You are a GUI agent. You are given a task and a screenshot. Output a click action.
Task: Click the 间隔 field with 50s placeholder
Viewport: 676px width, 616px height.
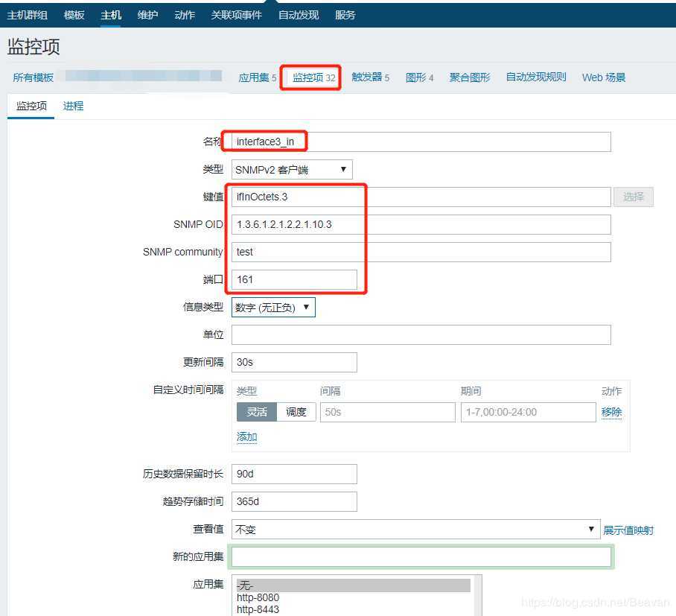[388, 413]
